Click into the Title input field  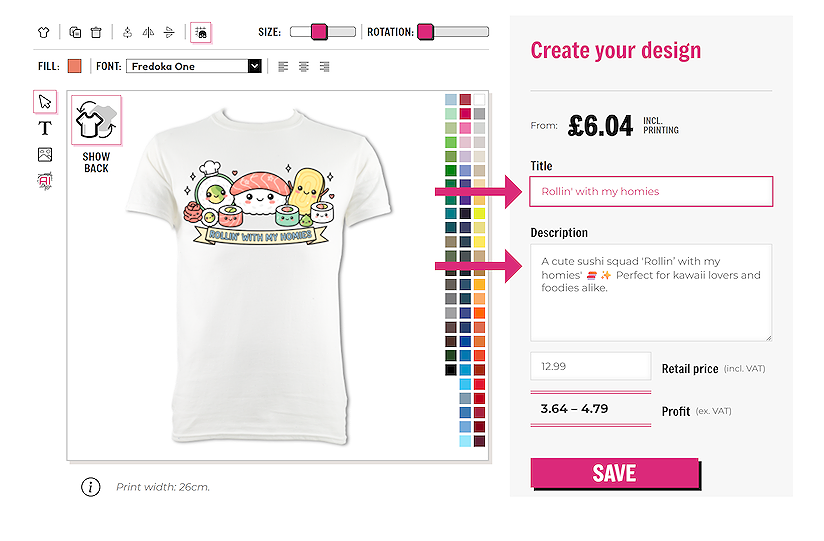click(651, 191)
